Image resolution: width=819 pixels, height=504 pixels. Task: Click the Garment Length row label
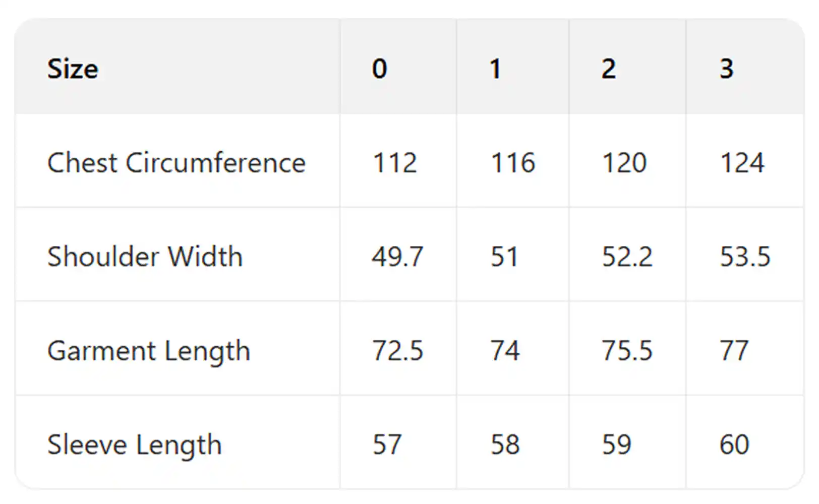(x=149, y=351)
